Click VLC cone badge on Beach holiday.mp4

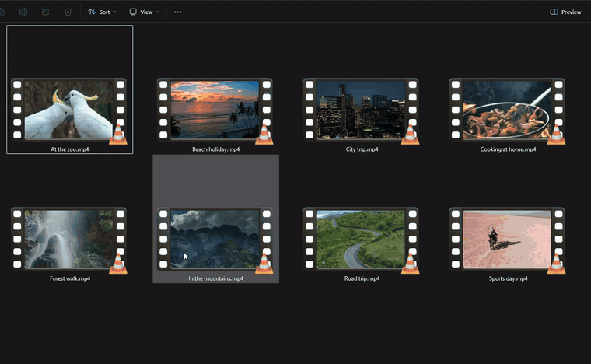tap(264, 135)
